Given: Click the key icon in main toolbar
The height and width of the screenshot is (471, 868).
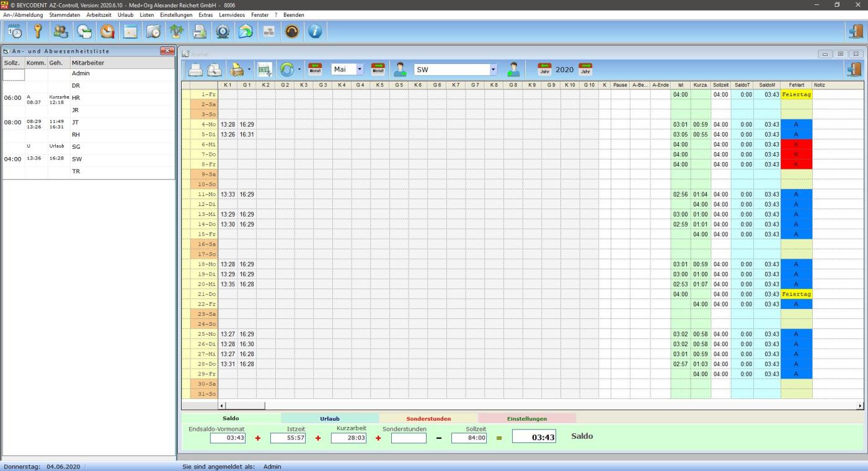Looking at the screenshot, I should (38, 31).
